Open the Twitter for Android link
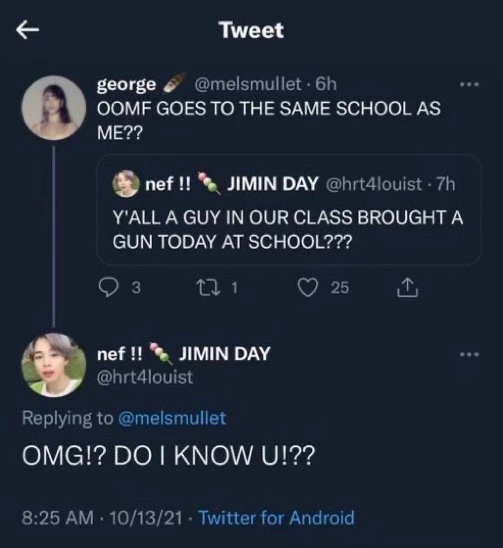The height and width of the screenshot is (548, 503). pos(276,518)
